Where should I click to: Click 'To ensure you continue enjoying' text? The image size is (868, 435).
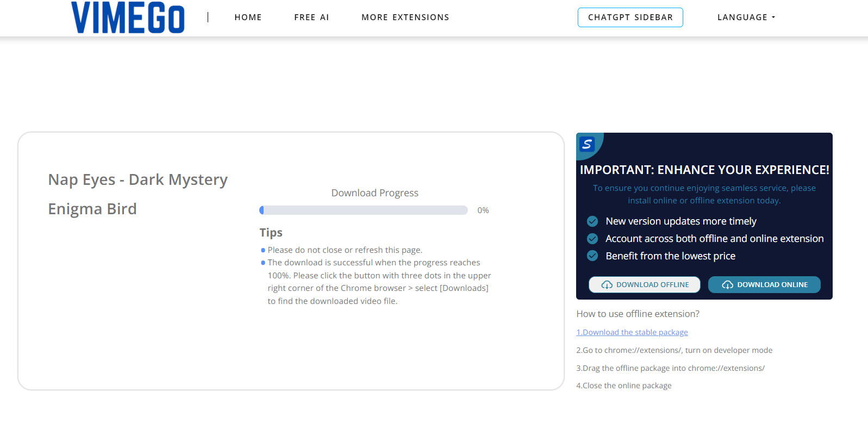coord(704,194)
